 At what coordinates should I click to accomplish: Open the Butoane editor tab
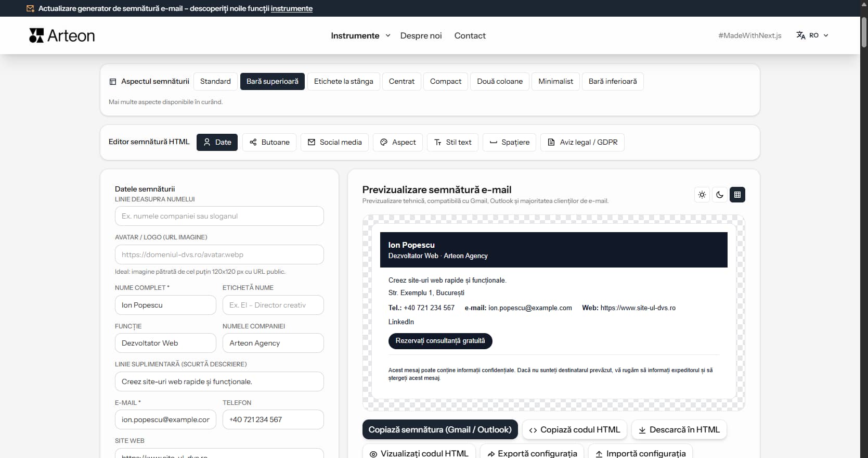(269, 142)
